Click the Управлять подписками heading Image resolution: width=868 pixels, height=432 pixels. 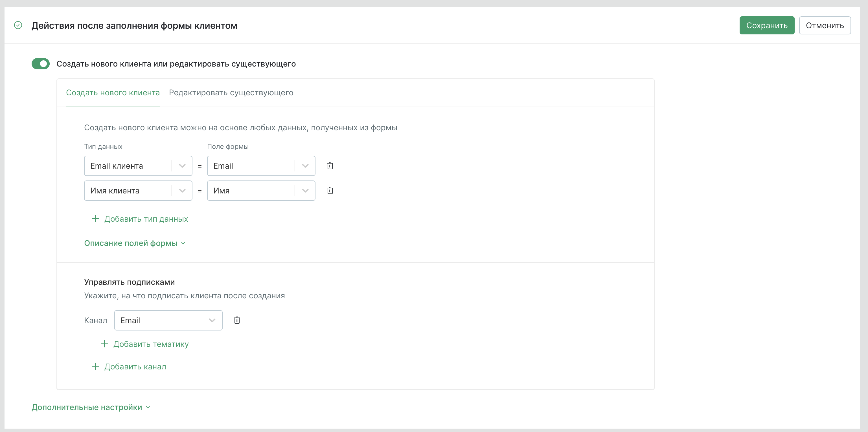click(x=130, y=282)
